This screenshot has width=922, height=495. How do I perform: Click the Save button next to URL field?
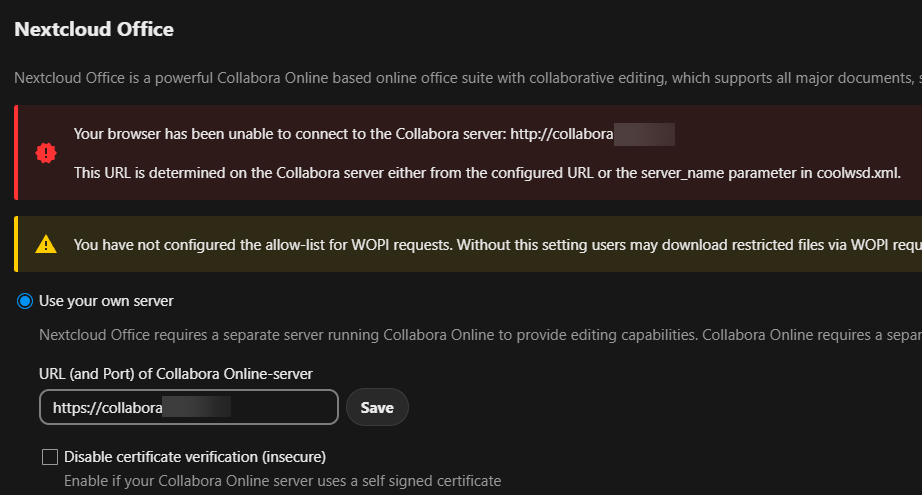coord(377,407)
